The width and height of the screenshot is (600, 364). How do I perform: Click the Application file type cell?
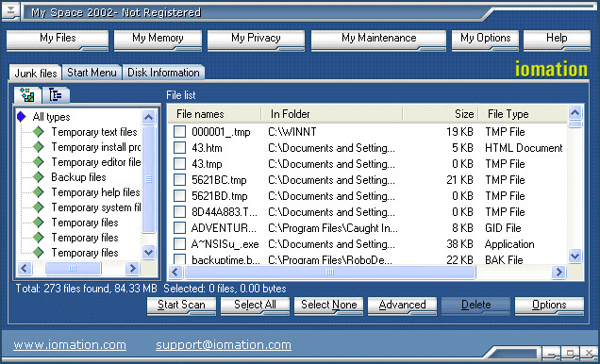[509, 244]
